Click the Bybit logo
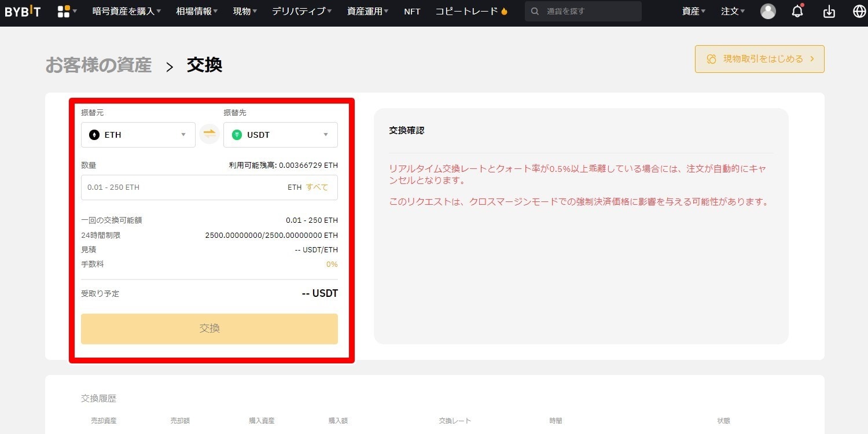This screenshot has width=868, height=434. (23, 11)
